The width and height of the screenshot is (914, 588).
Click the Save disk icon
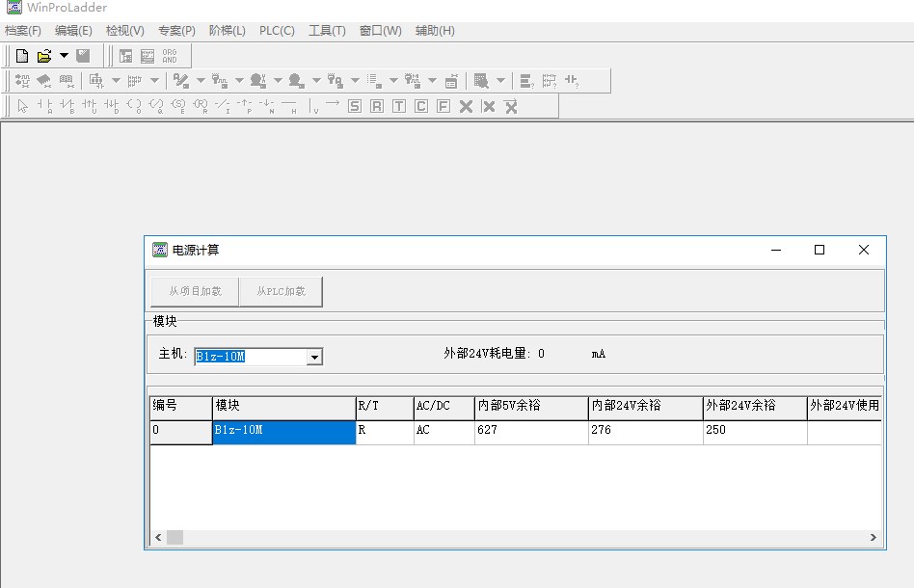84,56
